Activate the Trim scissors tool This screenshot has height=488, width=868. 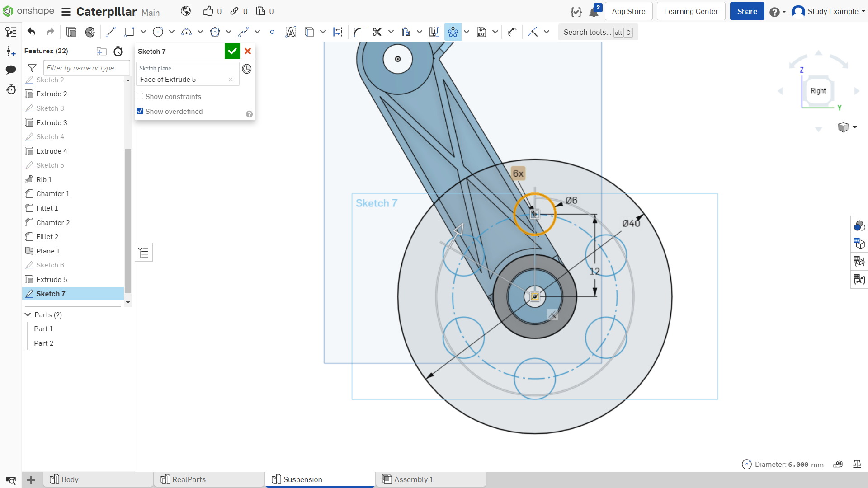tap(377, 32)
